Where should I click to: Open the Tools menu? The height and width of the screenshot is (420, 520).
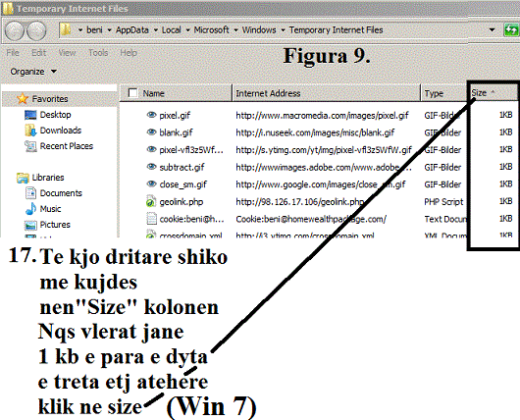98,52
